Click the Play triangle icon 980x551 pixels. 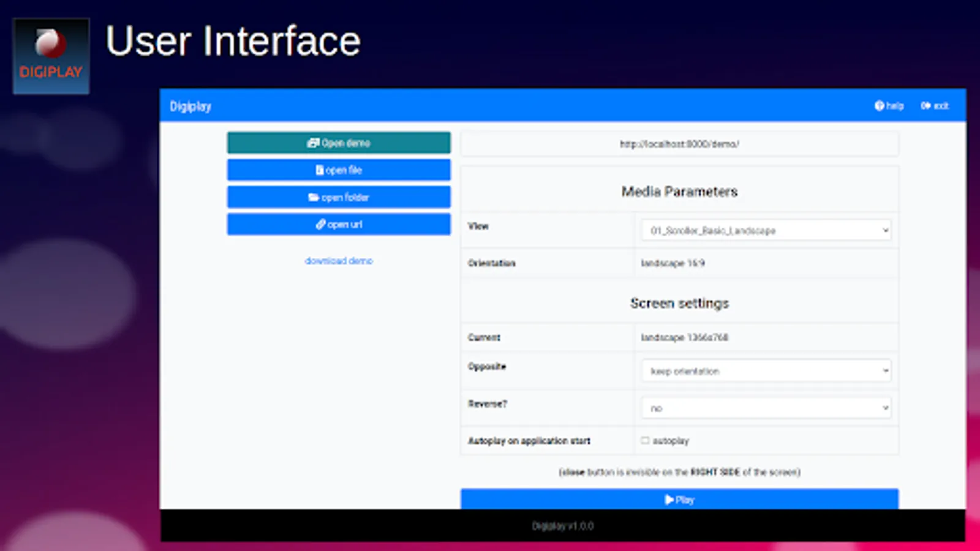[x=669, y=500]
